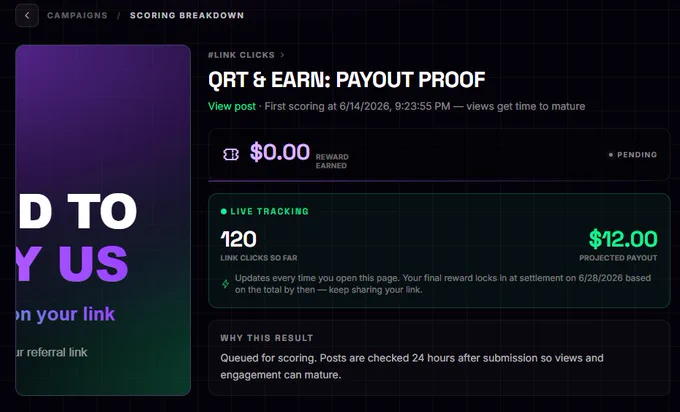Screen dimensions: 680x412
Task: Click the 120 link clicks count
Action: (x=239, y=239)
